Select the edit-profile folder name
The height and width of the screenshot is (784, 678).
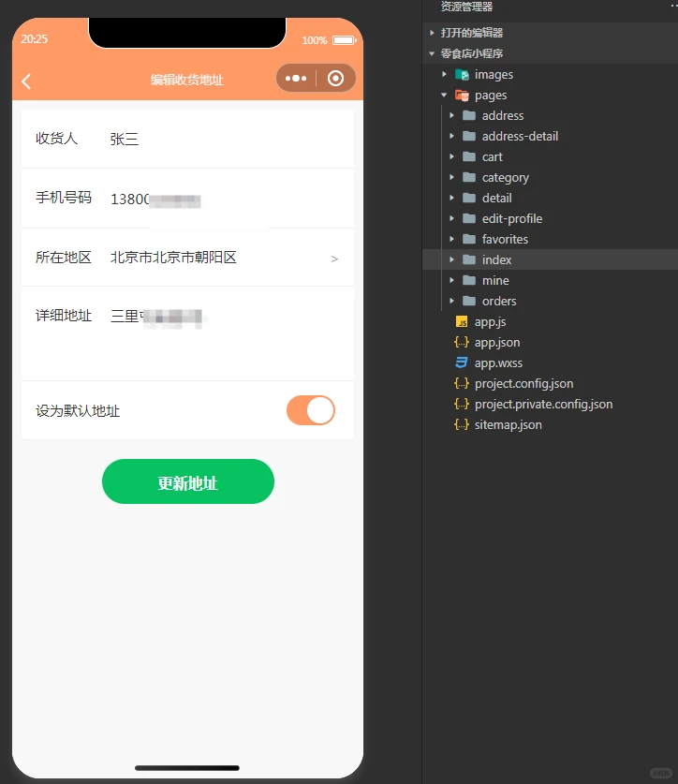coord(512,218)
